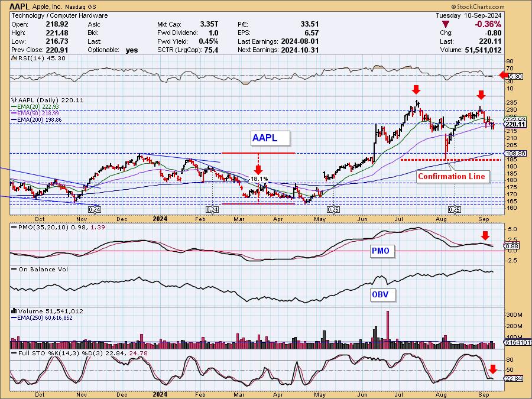Viewport: 532px width, 399px height.
Task: Click the Next Earnings date 2024-10-31
Action: click(300, 50)
